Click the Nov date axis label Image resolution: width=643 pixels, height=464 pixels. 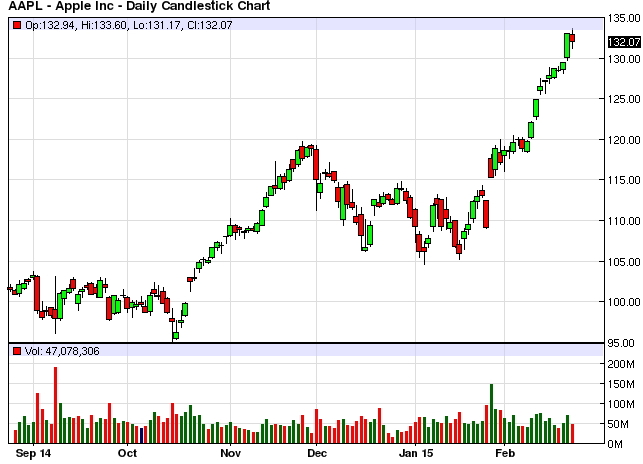[x=230, y=453]
